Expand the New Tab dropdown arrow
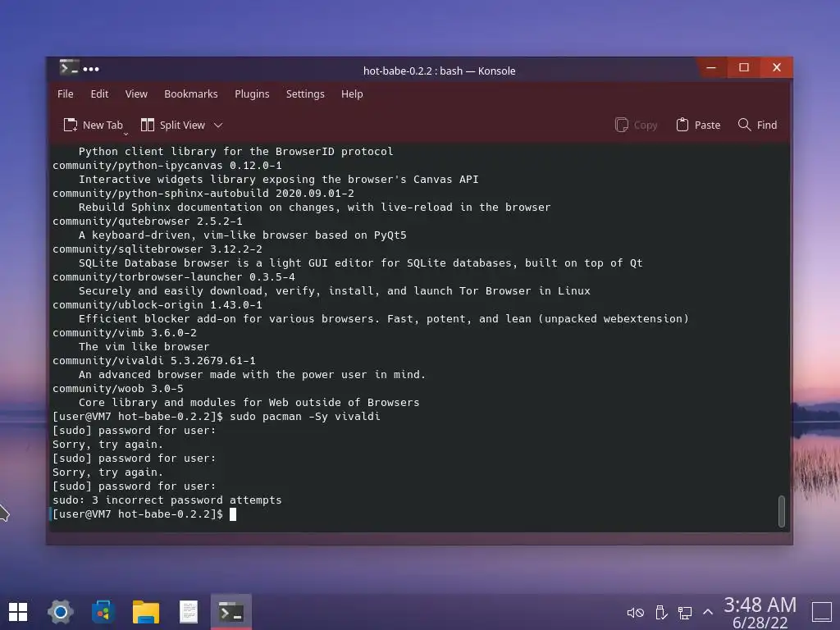Screen dimensions: 840x630 tap(126, 134)
